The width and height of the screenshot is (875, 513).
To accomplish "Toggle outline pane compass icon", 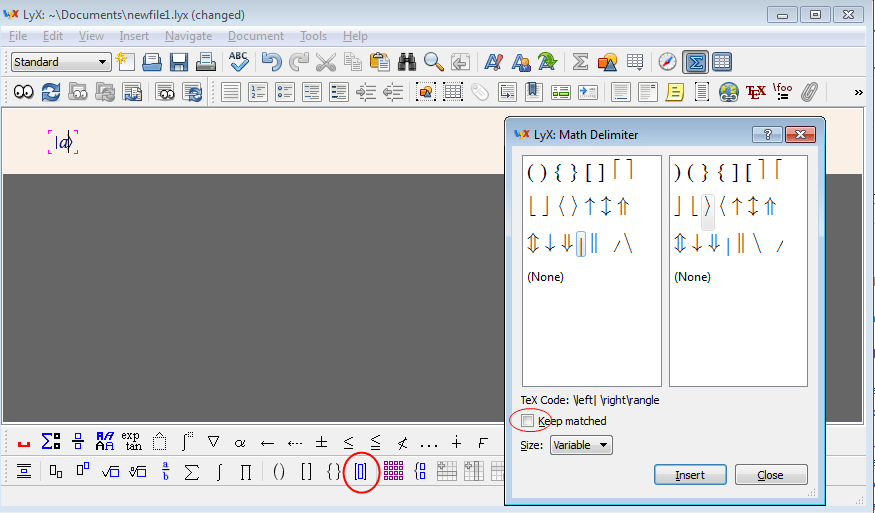I will point(667,62).
